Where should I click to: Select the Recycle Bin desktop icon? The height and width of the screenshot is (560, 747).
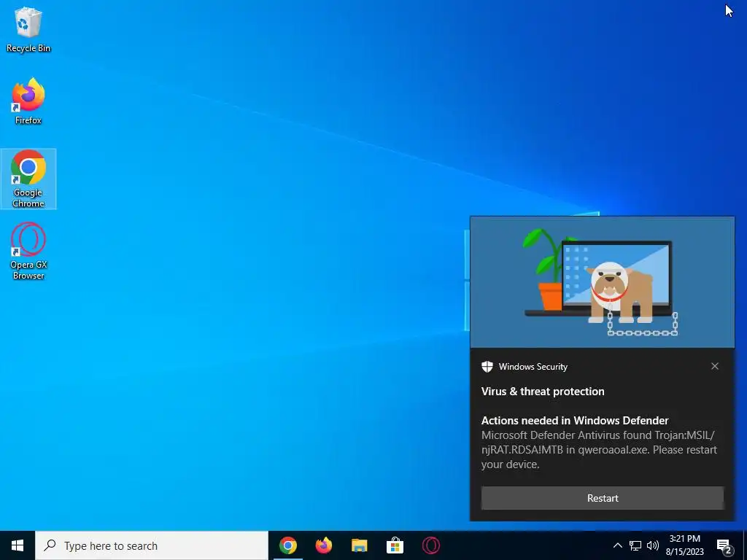(x=28, y=29)
